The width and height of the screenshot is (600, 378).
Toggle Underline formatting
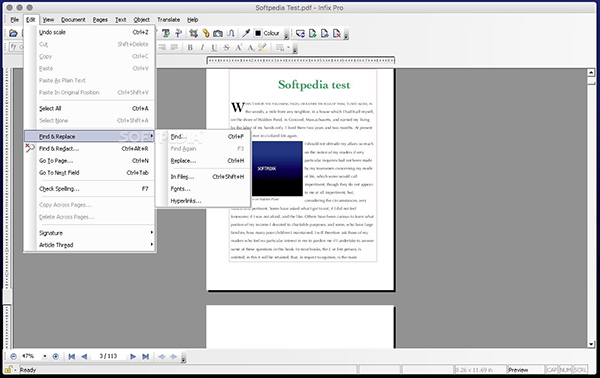point(214,47)
